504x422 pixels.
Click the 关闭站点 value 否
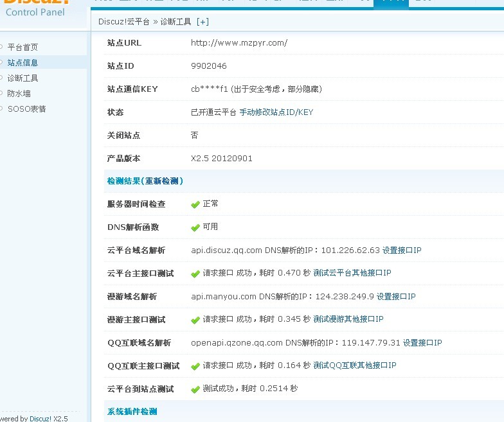pyautogui.click(x=194, y=135)
